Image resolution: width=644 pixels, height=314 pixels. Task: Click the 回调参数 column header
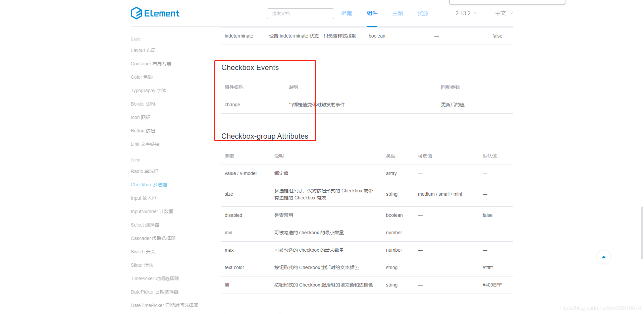click(x=450, y=87)
